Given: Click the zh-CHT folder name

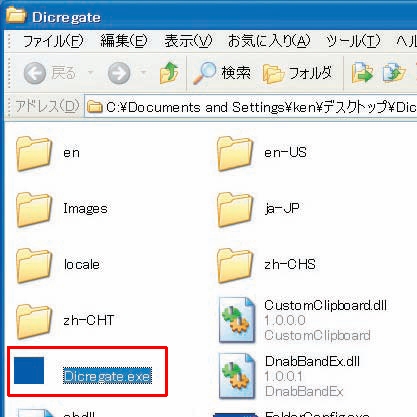Looking at the screenshot, I should pyautogui.click(x=89, y=320).
